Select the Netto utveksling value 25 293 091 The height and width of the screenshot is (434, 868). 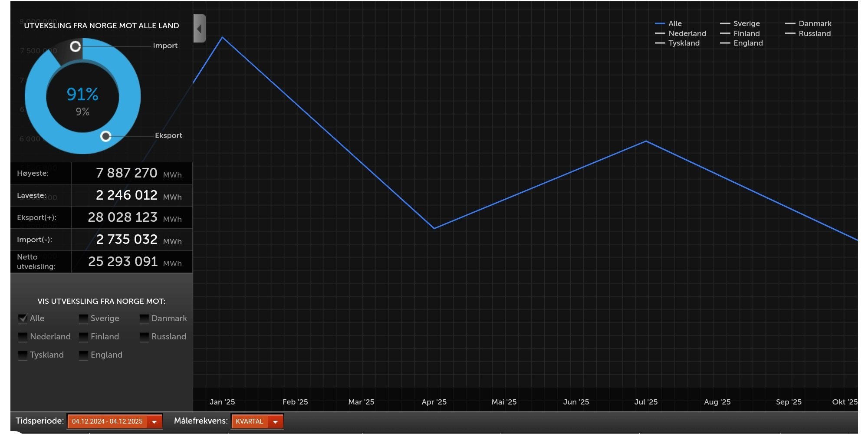pos(122,262)
